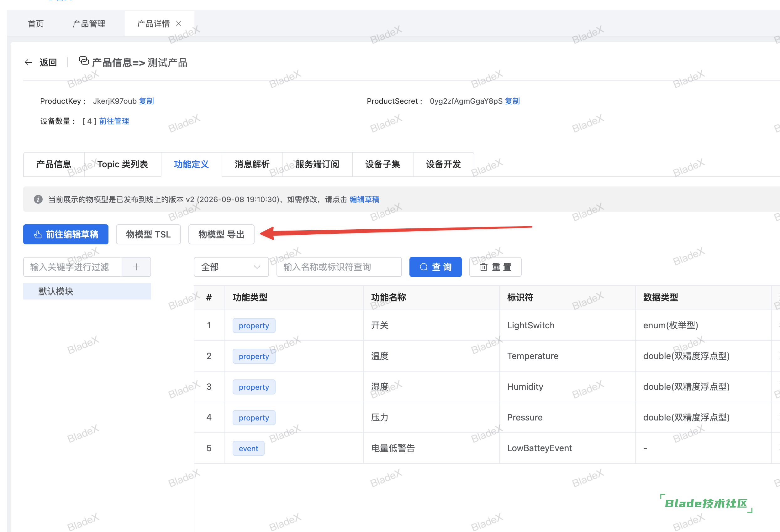Close the 产品详情 tab
The height and width of the screenshot is (532, 780).
(x=179, y=23)
